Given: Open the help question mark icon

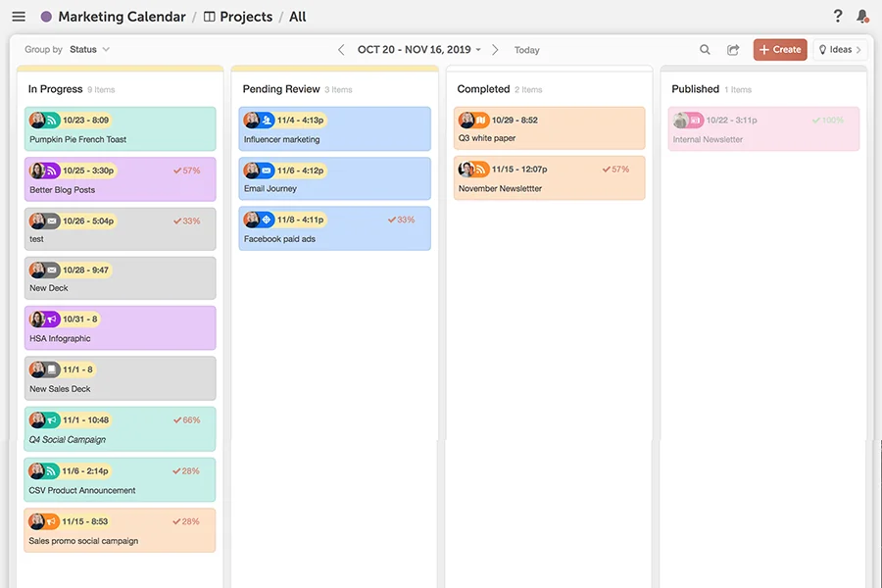Looking at the screenshot, I should tap(837, 16).
